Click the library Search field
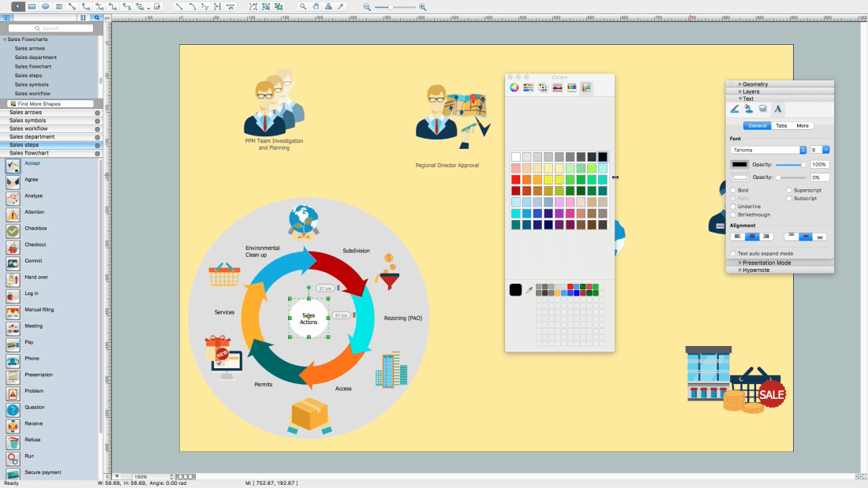 51,28
